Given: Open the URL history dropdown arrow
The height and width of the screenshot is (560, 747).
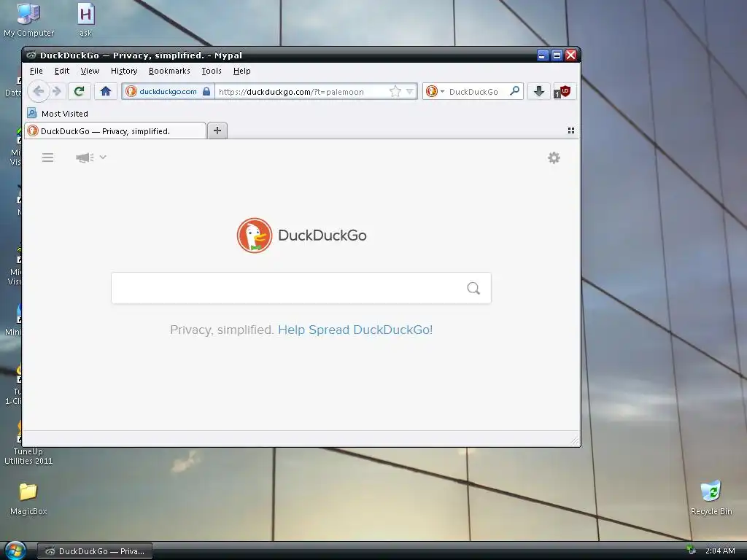Looking at the screenshot, I should coord(410,91).
